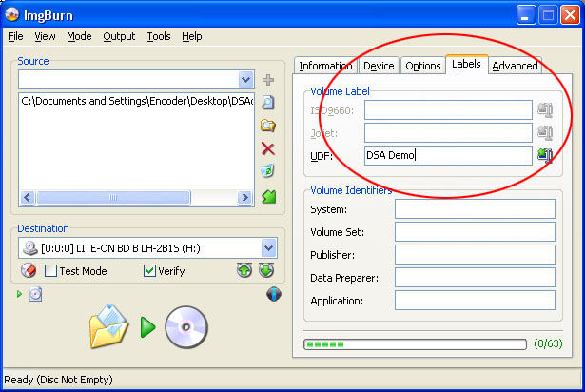The height and width of the screenshot is (392, 585).
Task: Click the Joliet volume label field
Action: pos(448,132)
